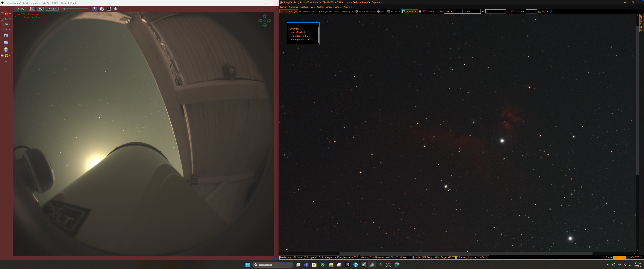
Task: Click the SharpCap planet sphere toolbar icon
Action: (x=420, y=11)
